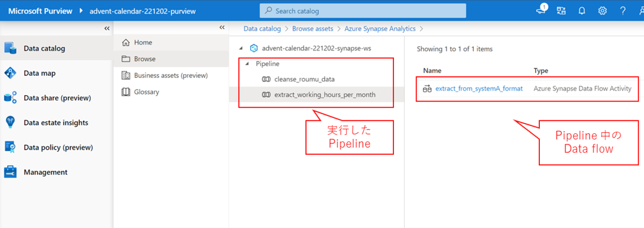Click the Type column header

(541, 71)
